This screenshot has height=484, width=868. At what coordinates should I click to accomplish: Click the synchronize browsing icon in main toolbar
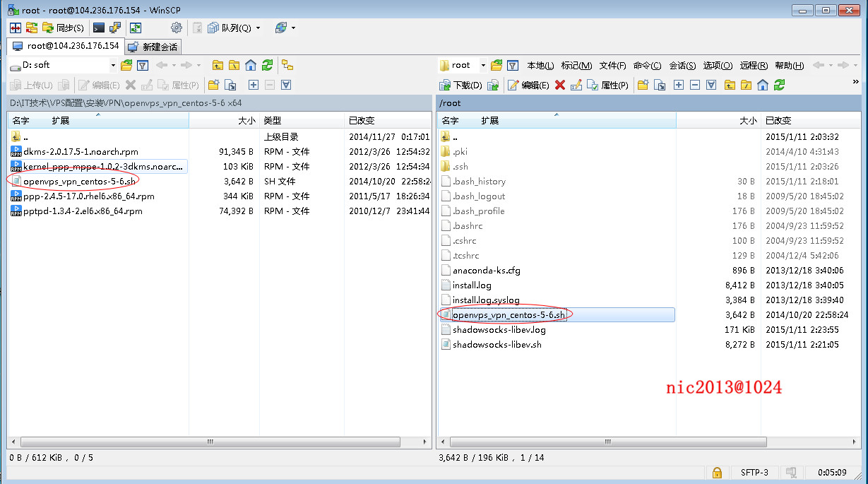point(32,28)
